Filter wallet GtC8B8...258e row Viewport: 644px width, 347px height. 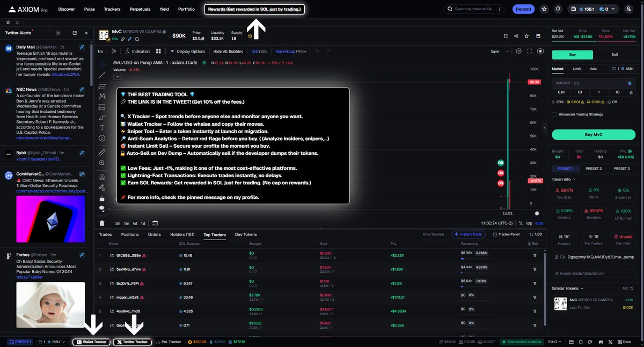point(535,255)
